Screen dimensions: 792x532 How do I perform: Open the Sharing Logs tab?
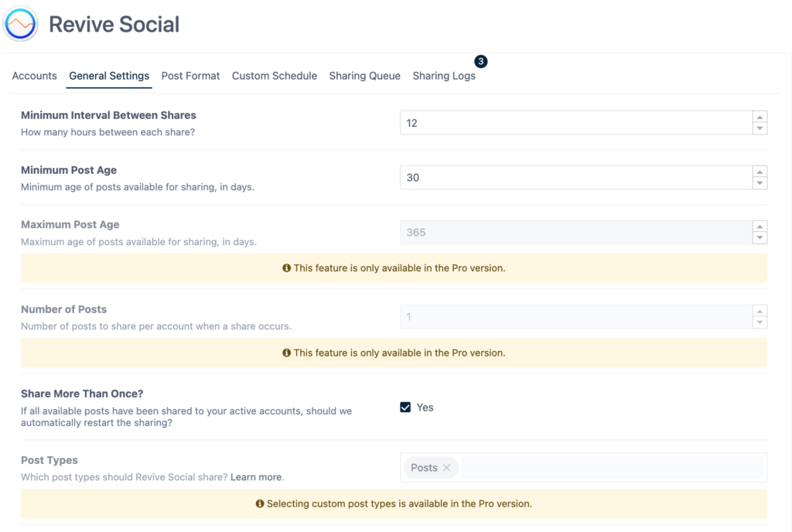pos(444,76)
